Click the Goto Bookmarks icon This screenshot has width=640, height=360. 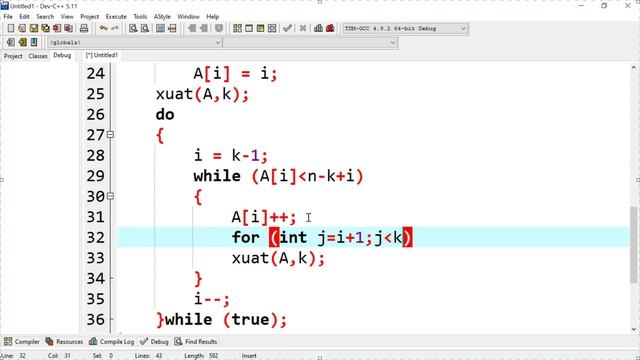(34, 42)
